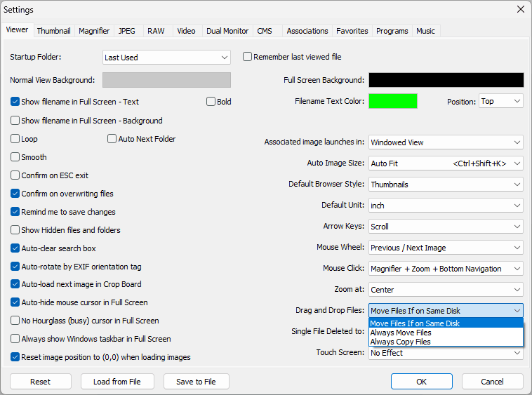
Task: Pick the green Filename Text Color swatch
Action: (x=393, y=101)
